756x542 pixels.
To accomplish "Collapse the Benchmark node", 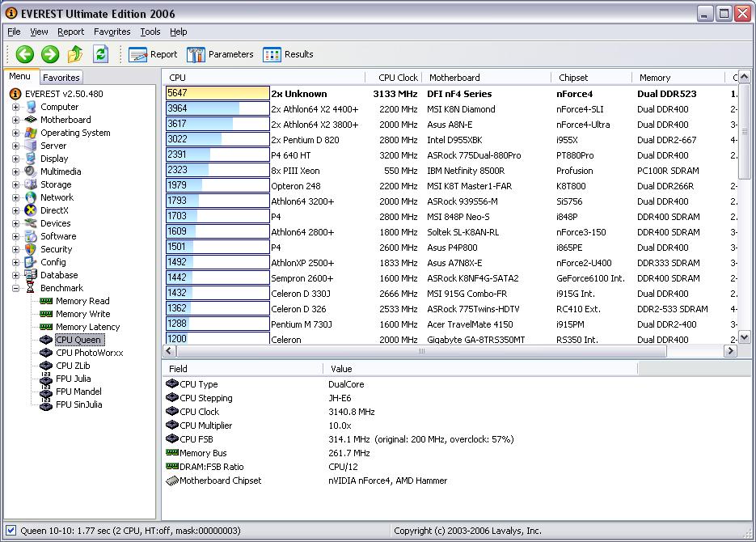I will coord(16,288).
